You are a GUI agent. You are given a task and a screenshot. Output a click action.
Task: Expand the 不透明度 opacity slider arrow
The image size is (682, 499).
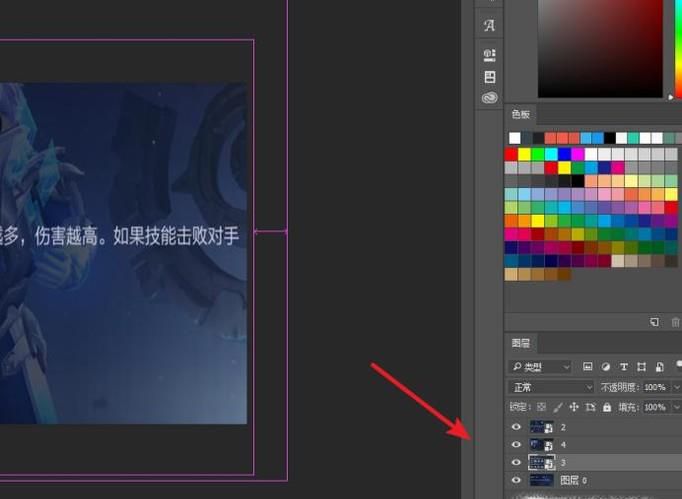pos(677,387)
